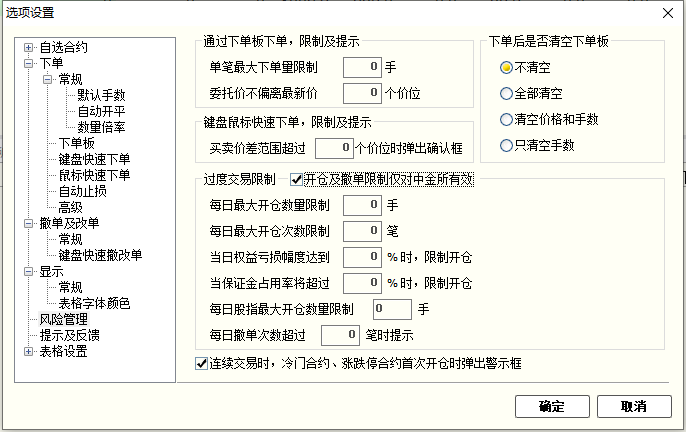Open 风险管理 in the settings tree
The image size is (686, 432).
pos(64,320)
